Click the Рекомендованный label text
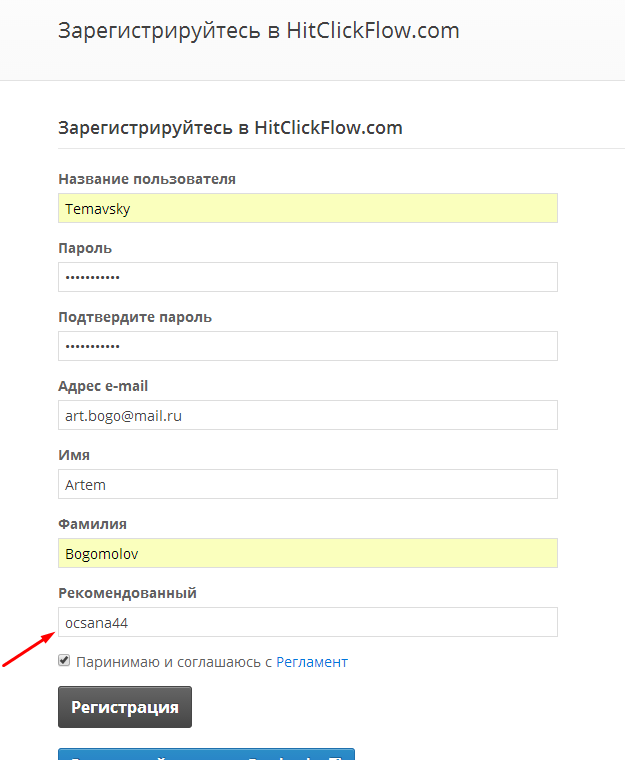This screenshot has height=760, width=625. 128,593
